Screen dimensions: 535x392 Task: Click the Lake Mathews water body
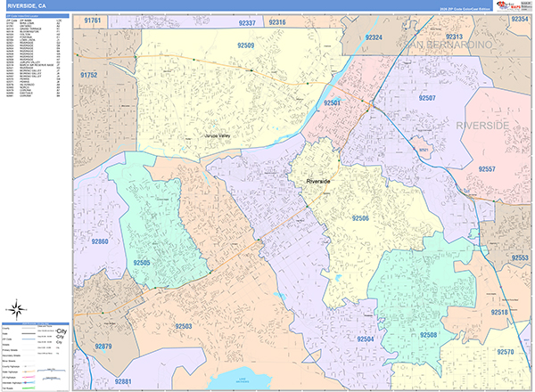point(241,379)
